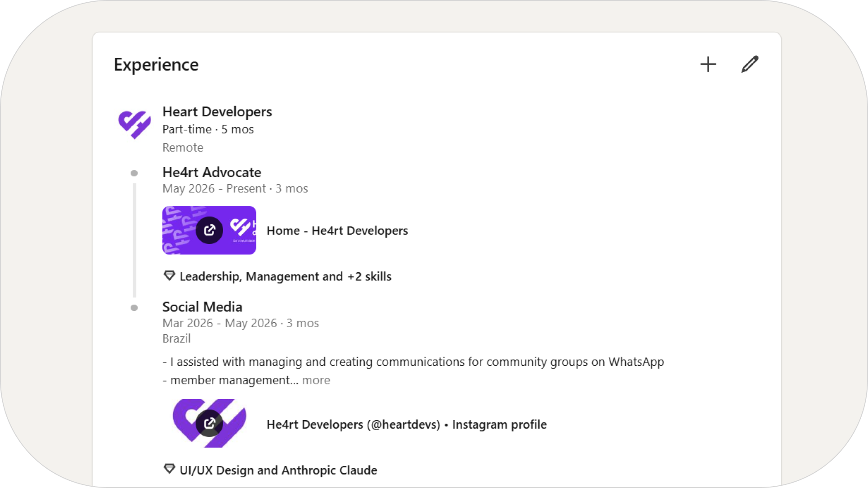Click the WhatsApp community groups description line
The image size is (868, 488).
tap(413, 362)
